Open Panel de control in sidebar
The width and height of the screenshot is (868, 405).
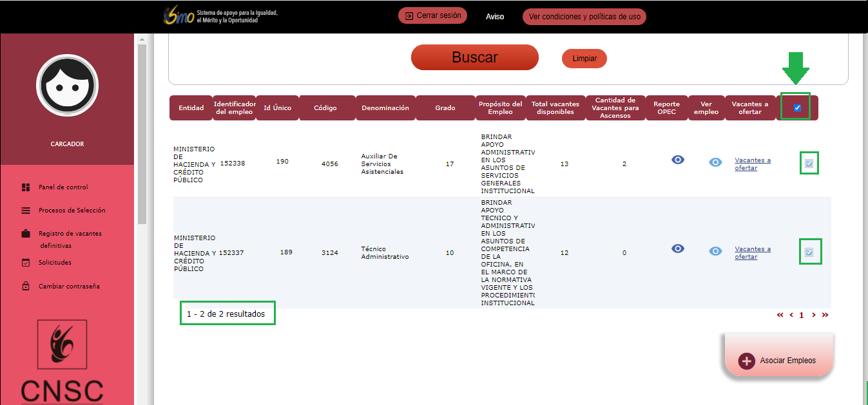[x=63, y=187]
